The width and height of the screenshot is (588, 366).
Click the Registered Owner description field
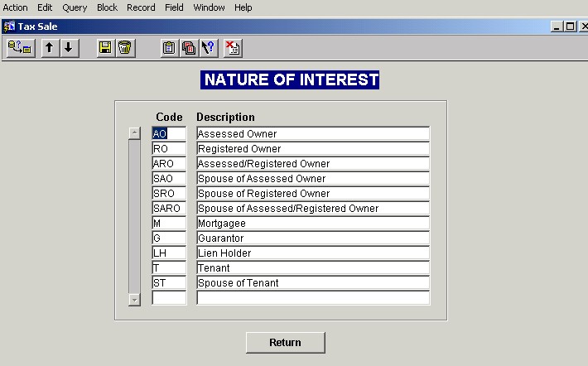pos(313,148)
